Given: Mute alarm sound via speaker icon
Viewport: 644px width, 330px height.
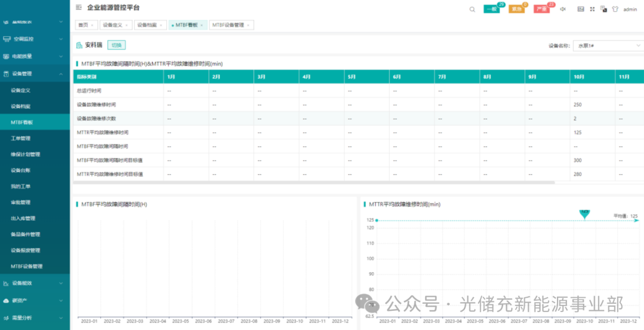Looking at the screenshot, I should 563,9.
